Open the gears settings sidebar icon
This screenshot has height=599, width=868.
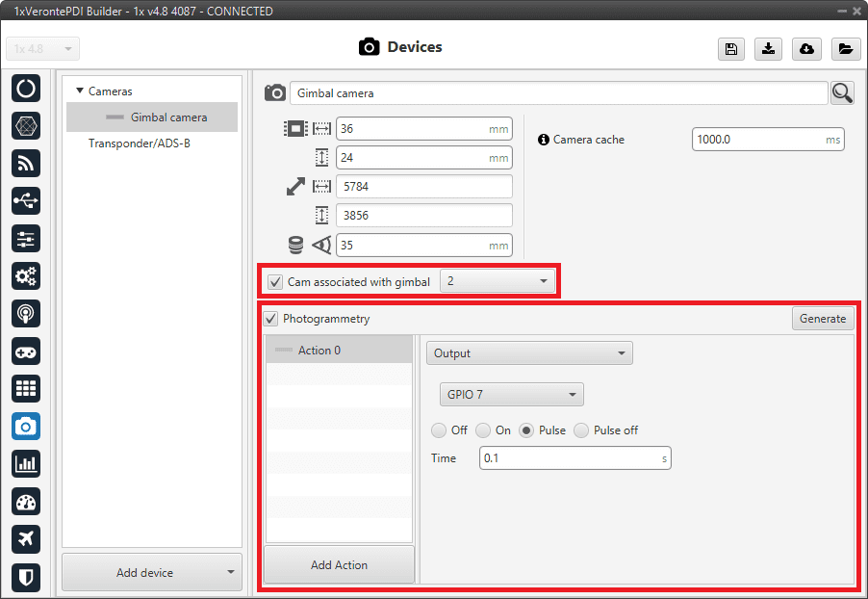pos(26,276)
